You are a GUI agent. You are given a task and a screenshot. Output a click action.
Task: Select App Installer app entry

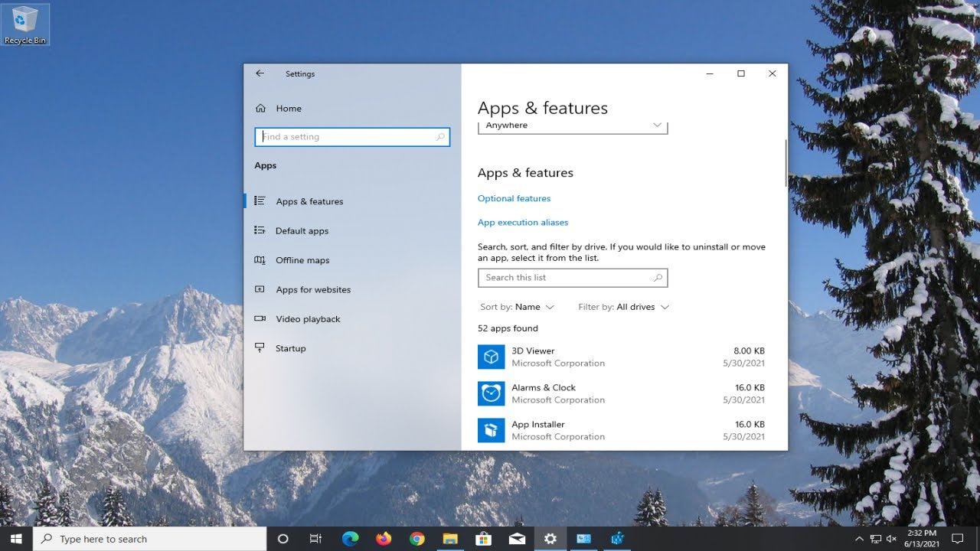pos(622,430)
